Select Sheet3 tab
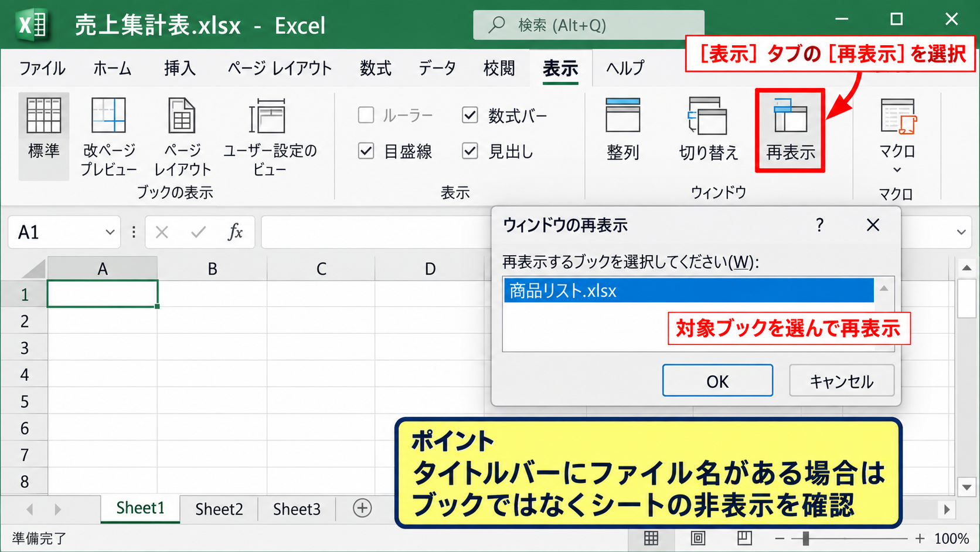The height and width of the screenshot is (552, 980). (x=297, y=509)
